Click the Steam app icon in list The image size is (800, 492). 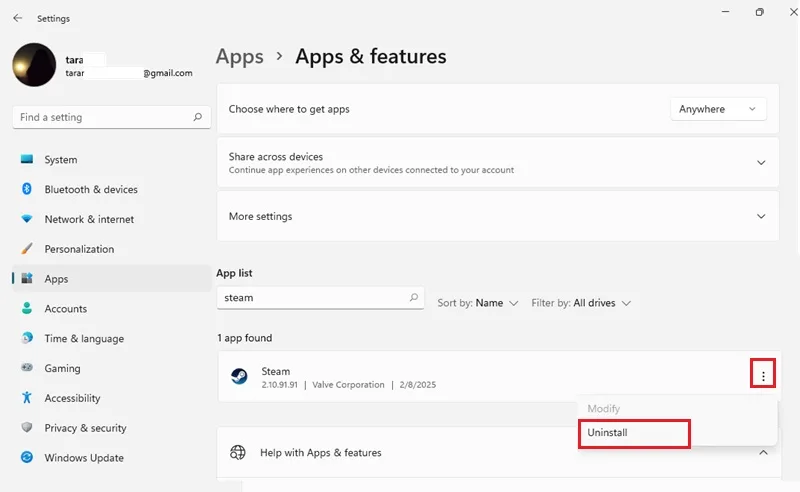pyautogui.click(x=239, y=377)
